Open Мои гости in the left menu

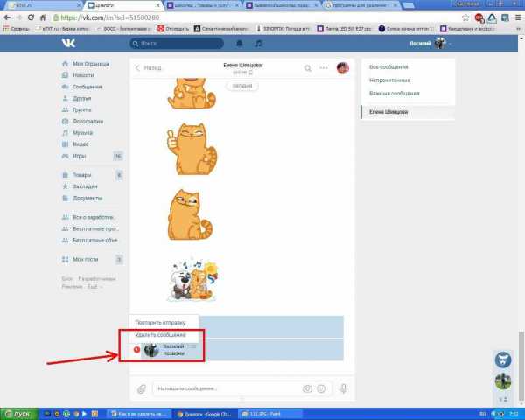point(86,259)
